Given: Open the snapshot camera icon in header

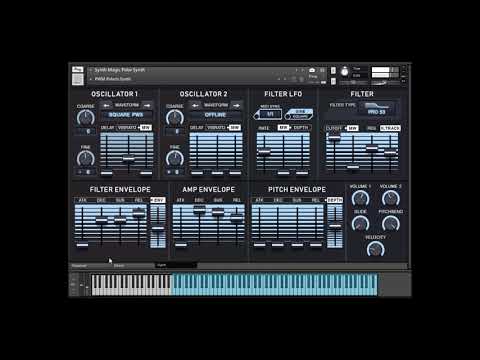Looking at the screenshot, I should coord(312,70).
